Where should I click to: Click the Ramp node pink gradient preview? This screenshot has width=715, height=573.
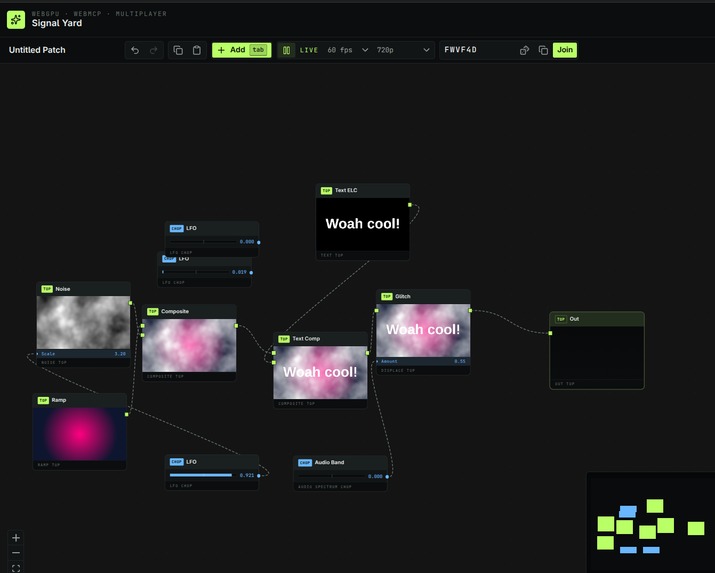[x=80, y=434]
